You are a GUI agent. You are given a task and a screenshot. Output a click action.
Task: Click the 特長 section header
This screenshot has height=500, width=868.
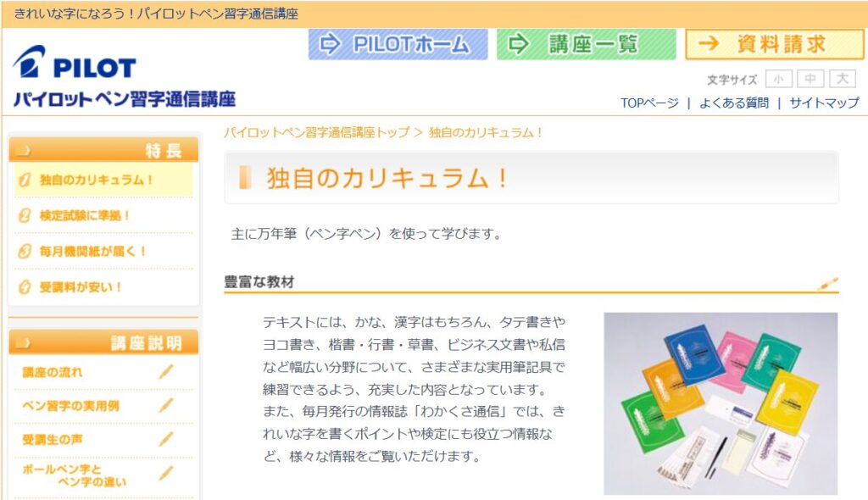click(x=103, y=149)
